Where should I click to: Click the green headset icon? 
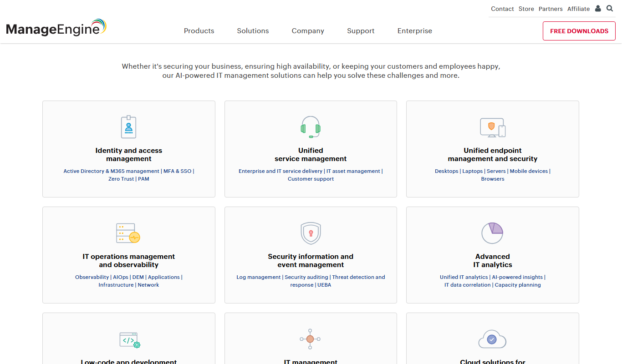pyautogui.click(x=311, y=127)
